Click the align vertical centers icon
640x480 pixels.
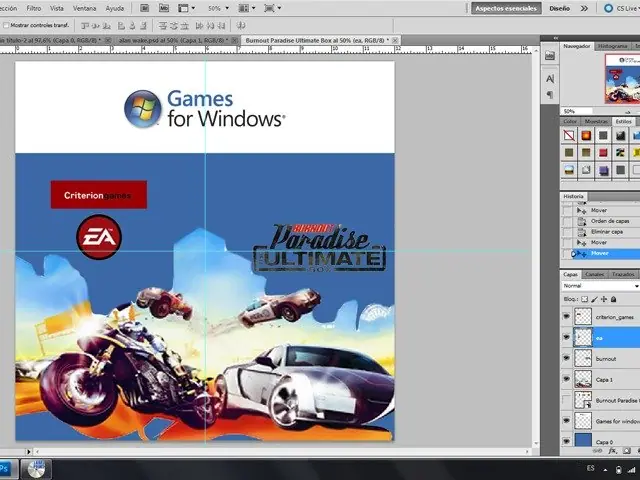pyautogui.click(x=96, y=26)
